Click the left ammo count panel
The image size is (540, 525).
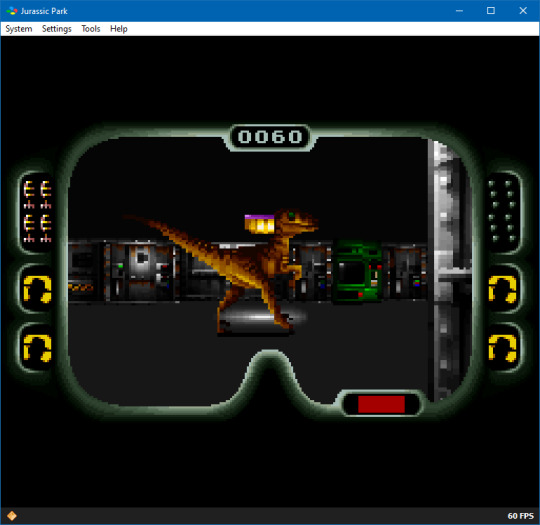click(37, 211)
